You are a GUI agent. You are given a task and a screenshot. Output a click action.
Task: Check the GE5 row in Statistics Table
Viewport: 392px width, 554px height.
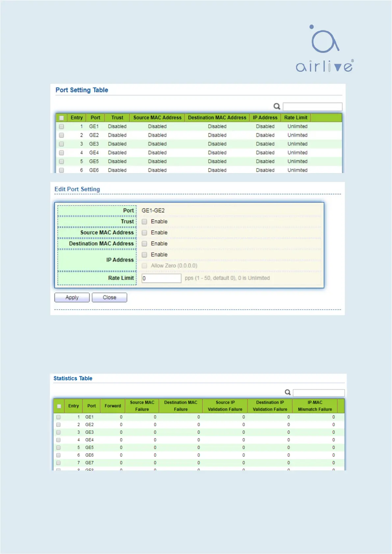point(58,447)
